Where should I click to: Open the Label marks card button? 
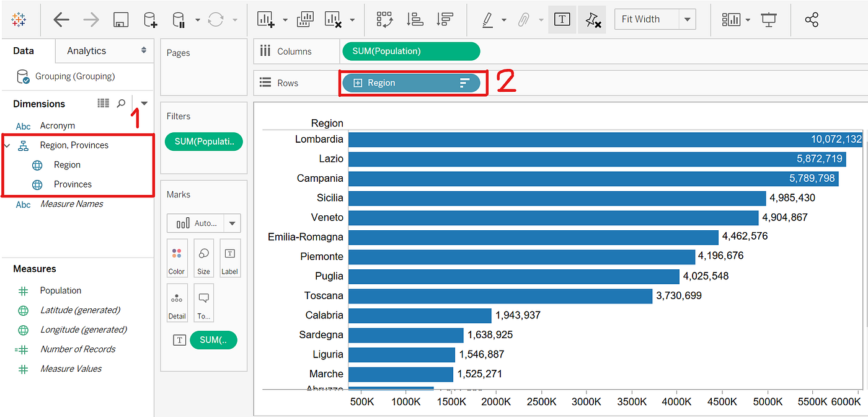(x=229, y=258)
